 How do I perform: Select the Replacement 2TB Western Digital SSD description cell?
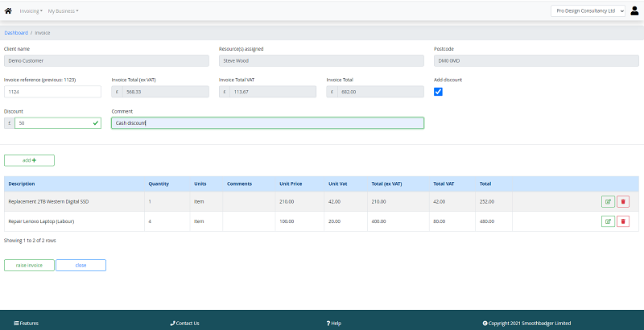[x=74, y=201]
